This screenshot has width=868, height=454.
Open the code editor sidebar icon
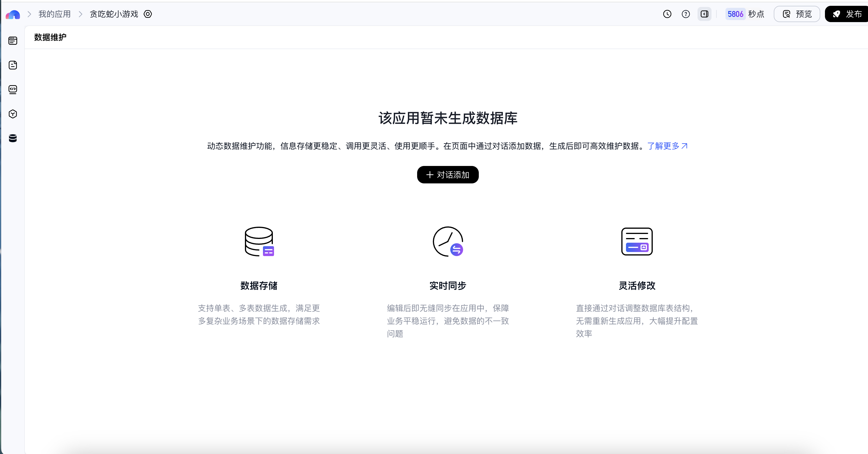(x=13, y=89)
